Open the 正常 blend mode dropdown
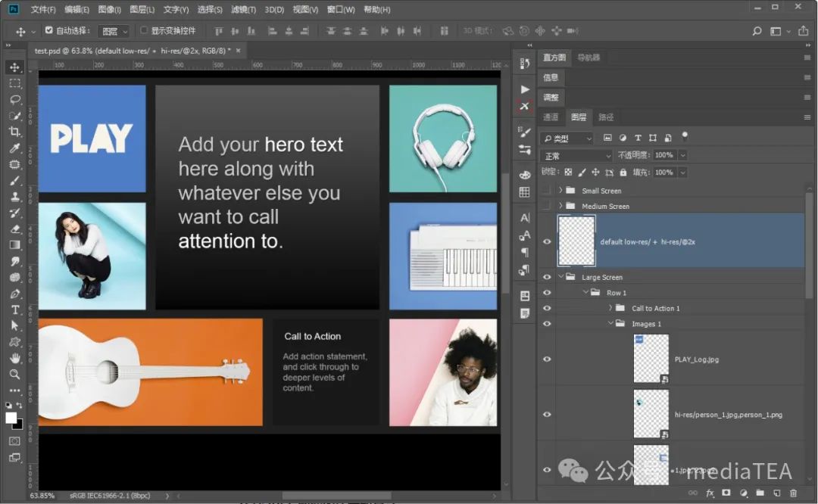Viewport: 818px width, 504px height. [x=576, y=155]
